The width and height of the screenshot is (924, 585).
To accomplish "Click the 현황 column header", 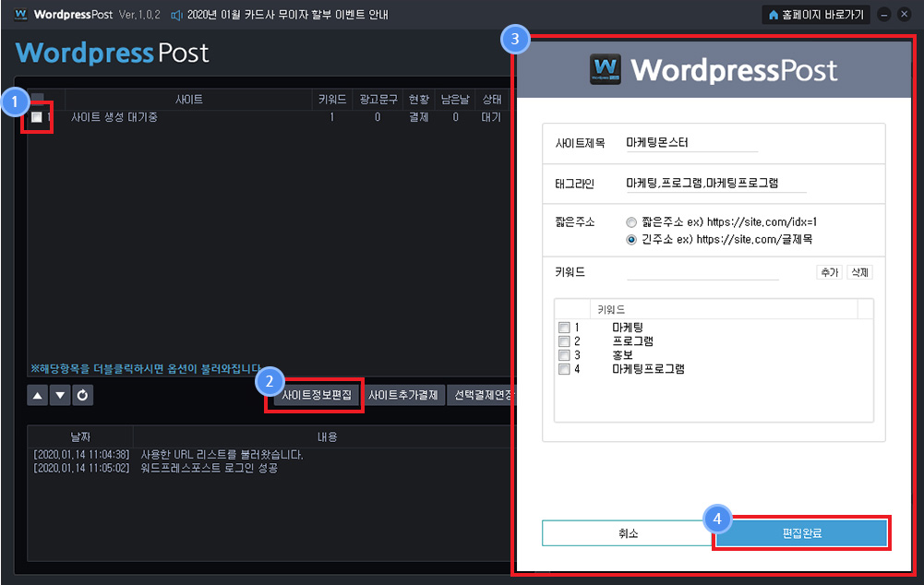I will click(x=419, y=100).
